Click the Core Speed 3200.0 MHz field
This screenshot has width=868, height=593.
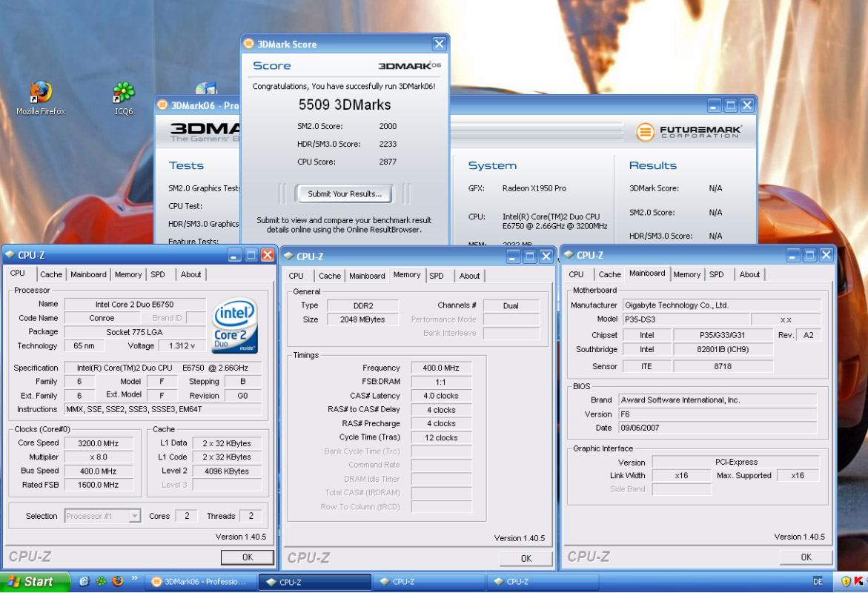tap(99, 443)
